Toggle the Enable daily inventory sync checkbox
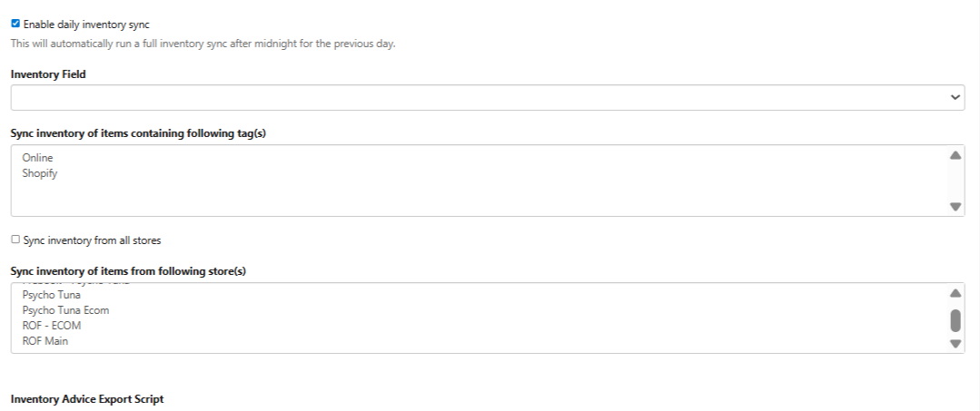Viewport: 980px width, 411px height. pos(15,24)
